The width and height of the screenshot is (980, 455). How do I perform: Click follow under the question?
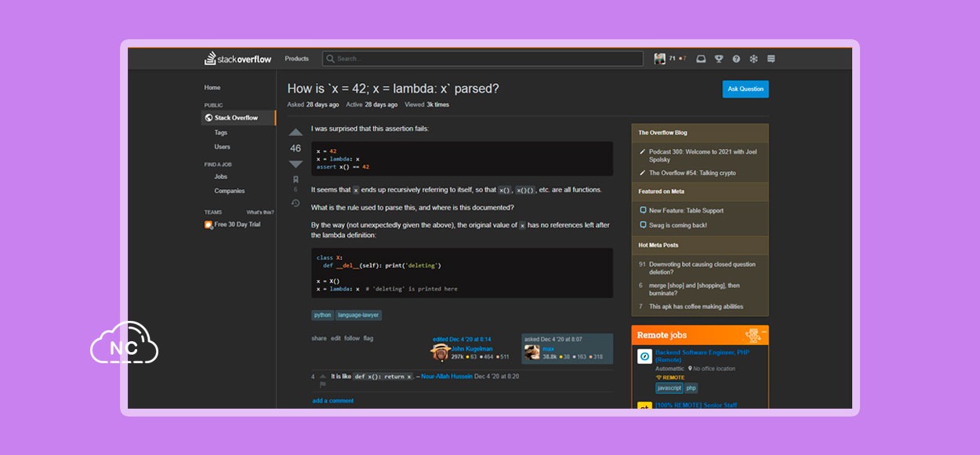pos(352,338)
